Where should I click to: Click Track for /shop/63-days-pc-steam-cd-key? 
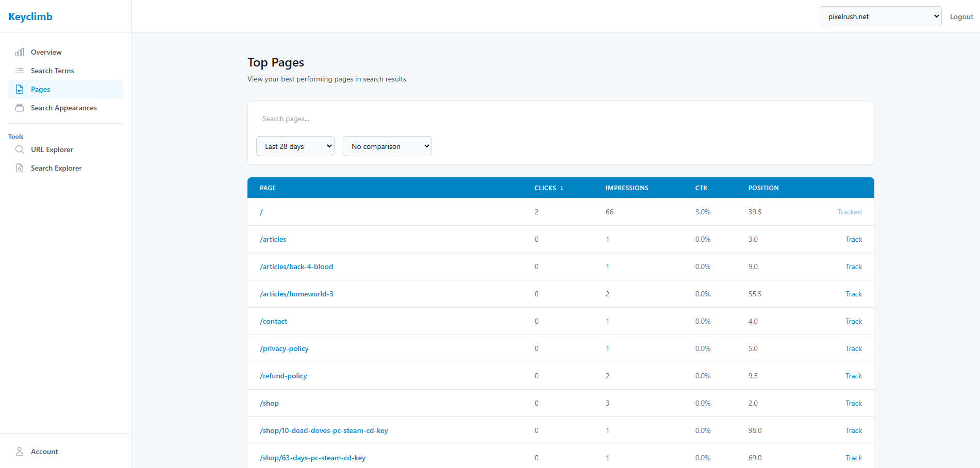(854, 458)
